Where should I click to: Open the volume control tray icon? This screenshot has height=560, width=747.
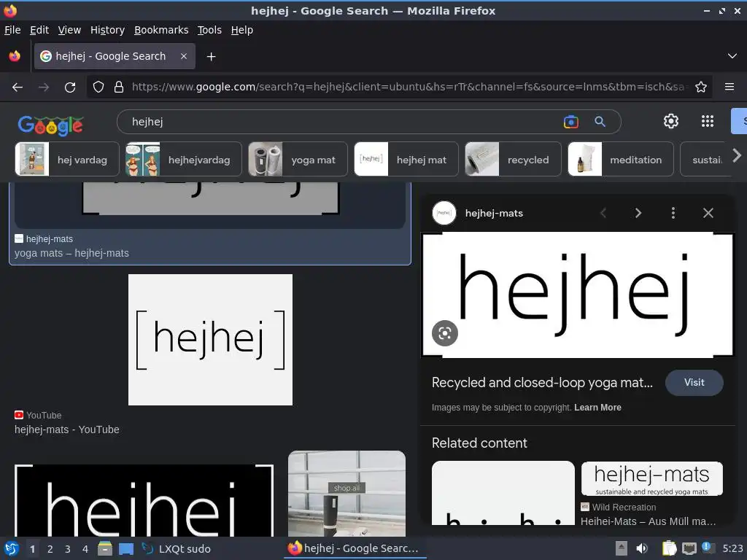click(642, 548)
